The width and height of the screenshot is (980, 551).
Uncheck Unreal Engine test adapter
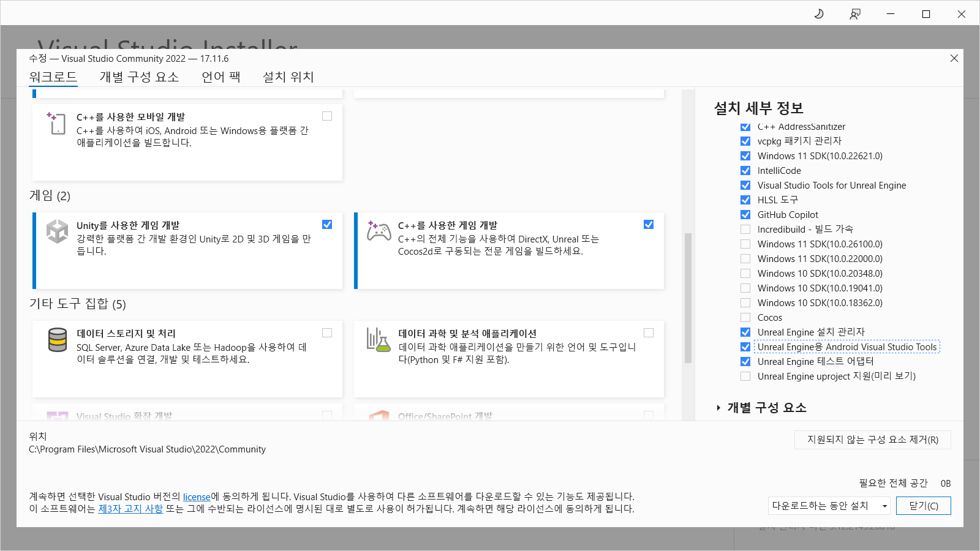[x=745, y=362]
